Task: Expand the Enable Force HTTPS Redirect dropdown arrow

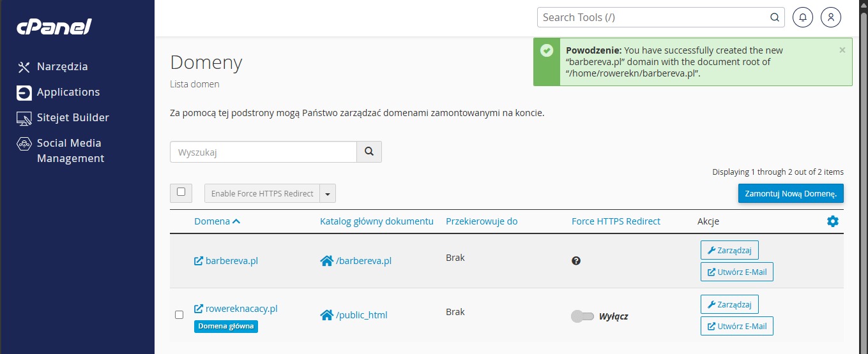Action: click(x=328, y=194)
